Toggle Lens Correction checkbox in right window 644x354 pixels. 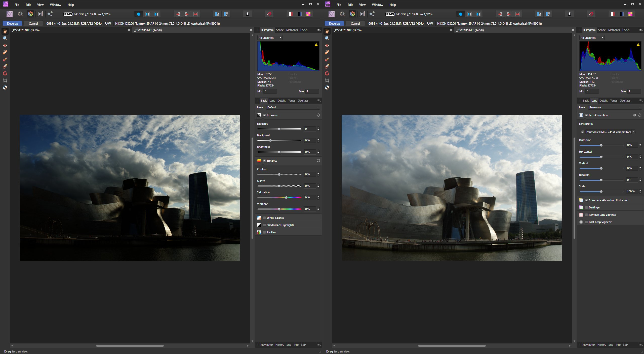pyautogui.click(x=586, y=115)
